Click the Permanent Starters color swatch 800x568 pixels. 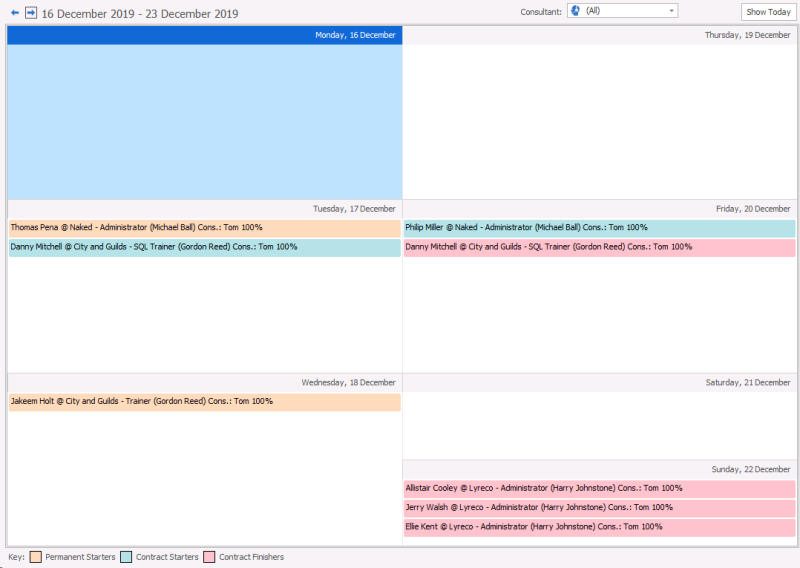pos(36,557)
